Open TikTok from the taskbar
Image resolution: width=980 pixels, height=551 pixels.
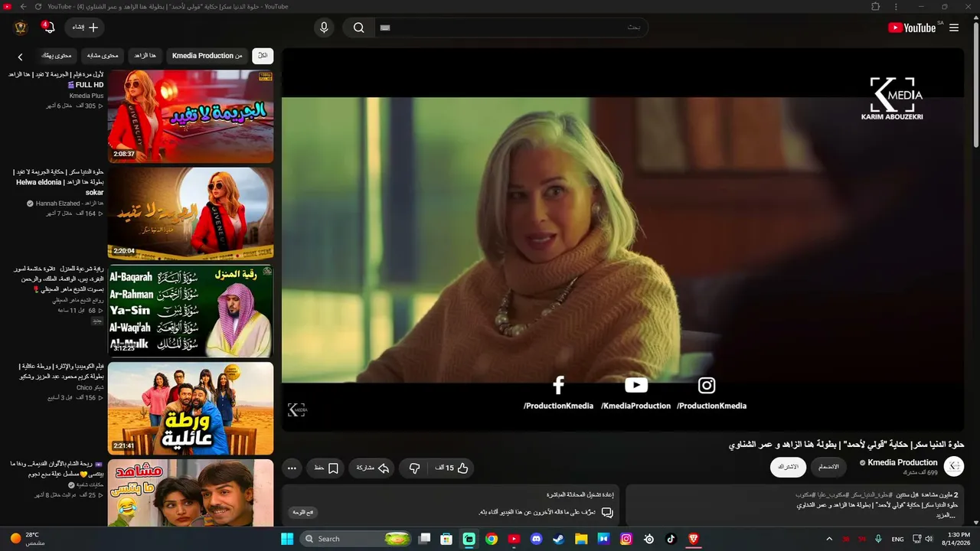pos(671,539)
